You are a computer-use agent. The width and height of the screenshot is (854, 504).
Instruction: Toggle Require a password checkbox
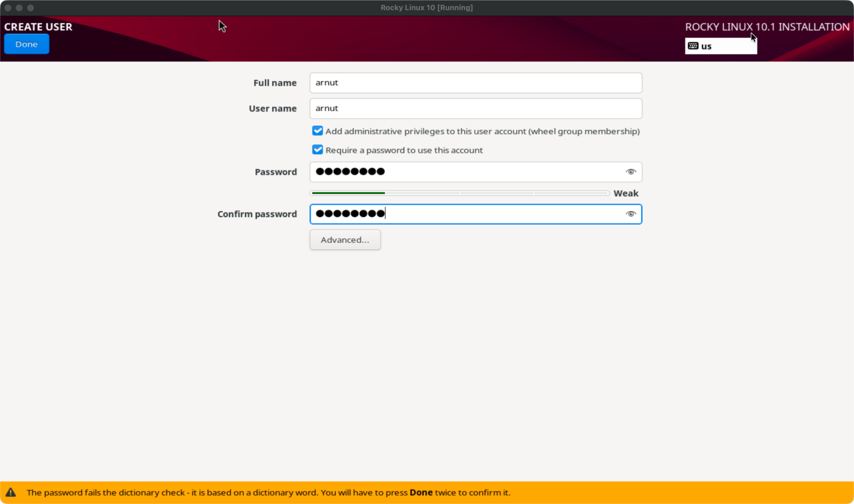pyautogui.click(x=317, y=150)
